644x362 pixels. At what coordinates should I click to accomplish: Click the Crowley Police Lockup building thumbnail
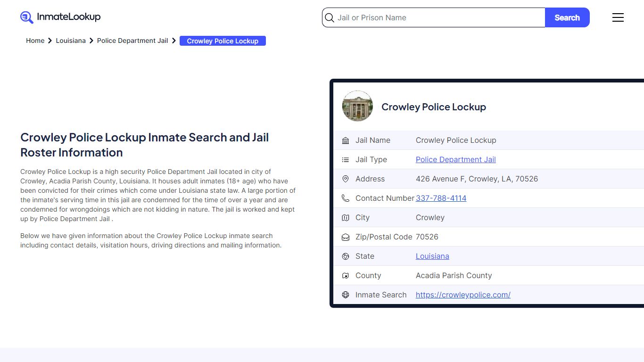point(357,106)
